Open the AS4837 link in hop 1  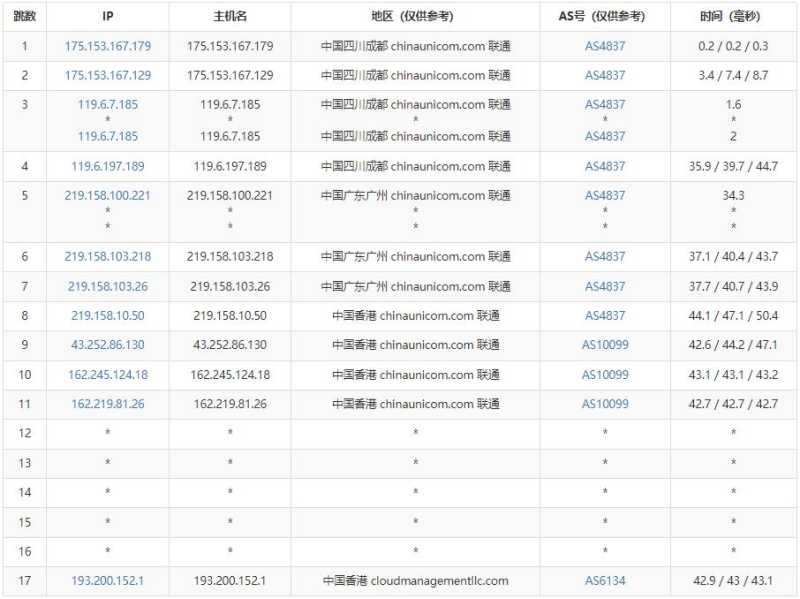pyautogui.click(x=605, y=46)
